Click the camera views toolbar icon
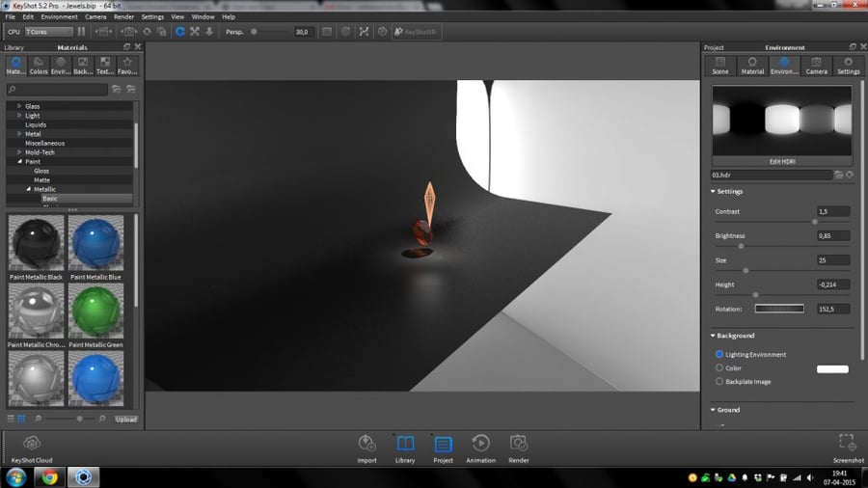The height and width of the screenshot is (488, 868). click(129, 32)
